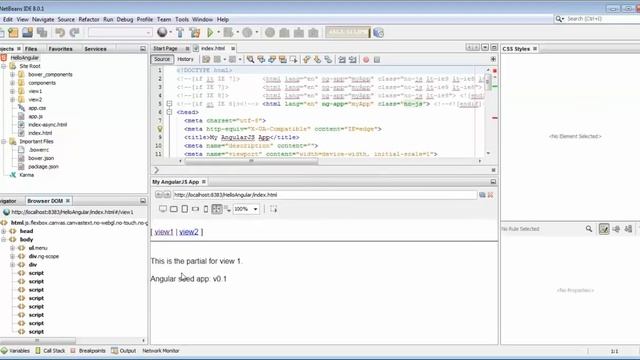This screenshot has height=360, width=640.
Task: Switch the browser to desktop size
Action: (x=163, y=209)
